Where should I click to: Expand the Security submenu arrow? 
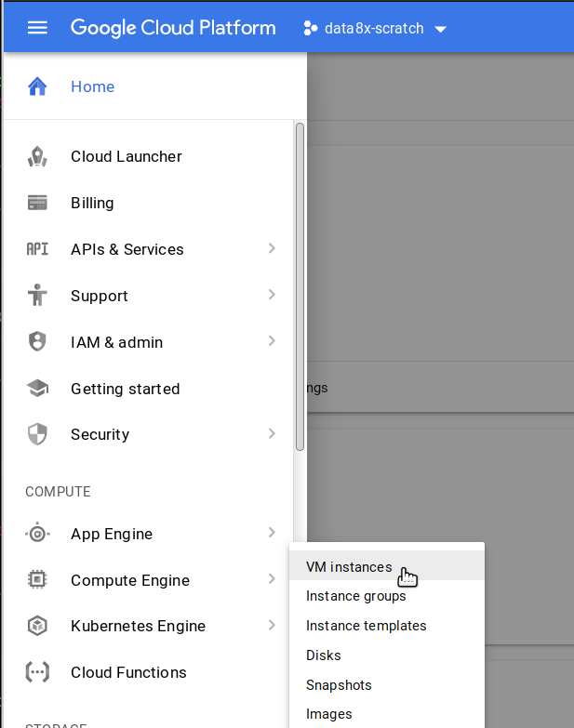[x=272, y=433]
